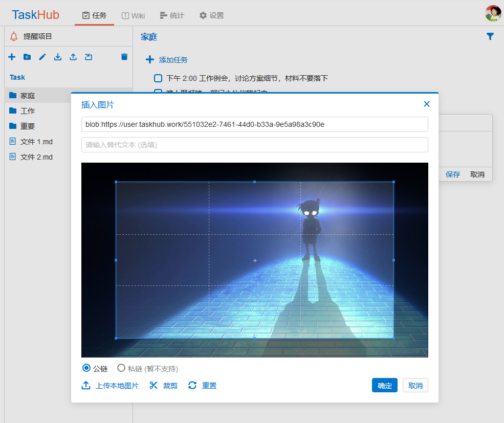Image resolution: width=504 pixels, height=423 pixels.
Task: Click 保存 in the background panel
Action: pos(452,174)
